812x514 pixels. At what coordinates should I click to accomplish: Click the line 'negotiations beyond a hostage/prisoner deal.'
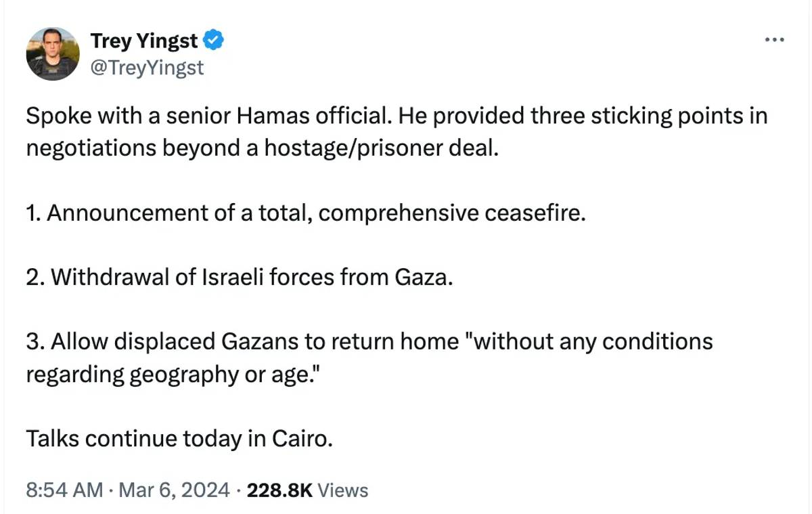(262, 148)
